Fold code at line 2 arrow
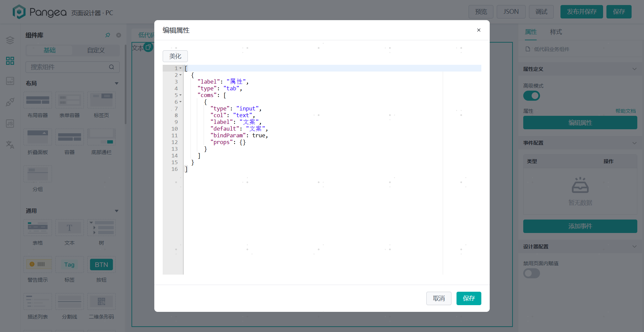This screenshot has height=332, width=644. coord(180,75)
